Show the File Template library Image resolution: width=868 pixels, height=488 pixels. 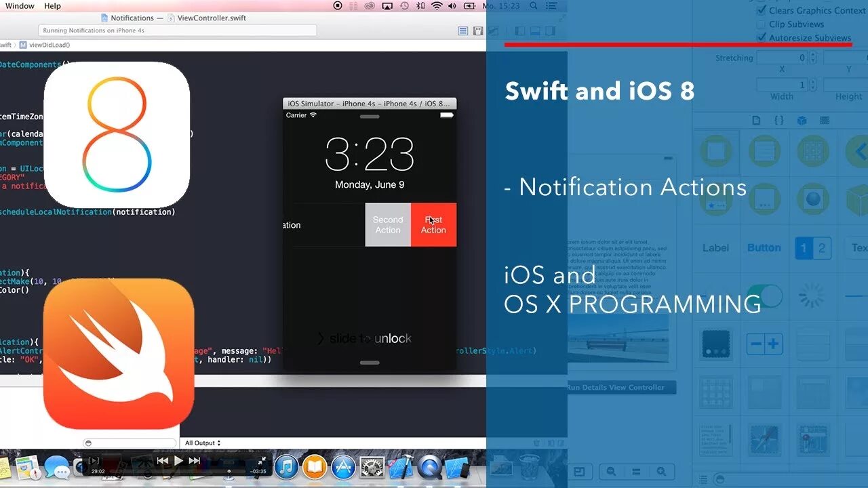pos(757,121)
